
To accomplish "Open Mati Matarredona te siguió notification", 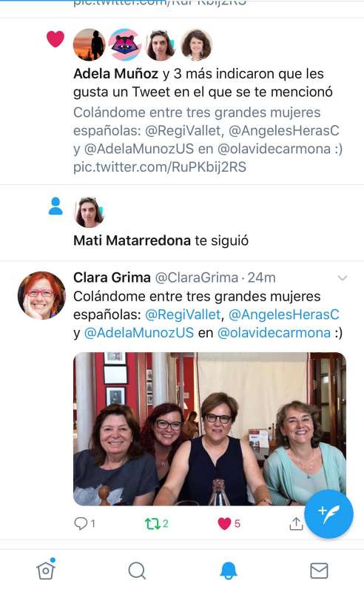I will 182,223.
